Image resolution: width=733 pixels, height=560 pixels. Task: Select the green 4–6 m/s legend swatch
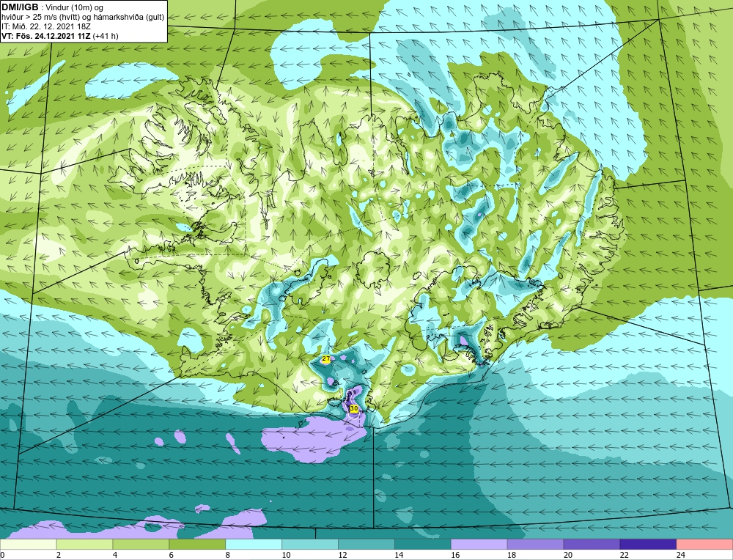tap(141, 545)
